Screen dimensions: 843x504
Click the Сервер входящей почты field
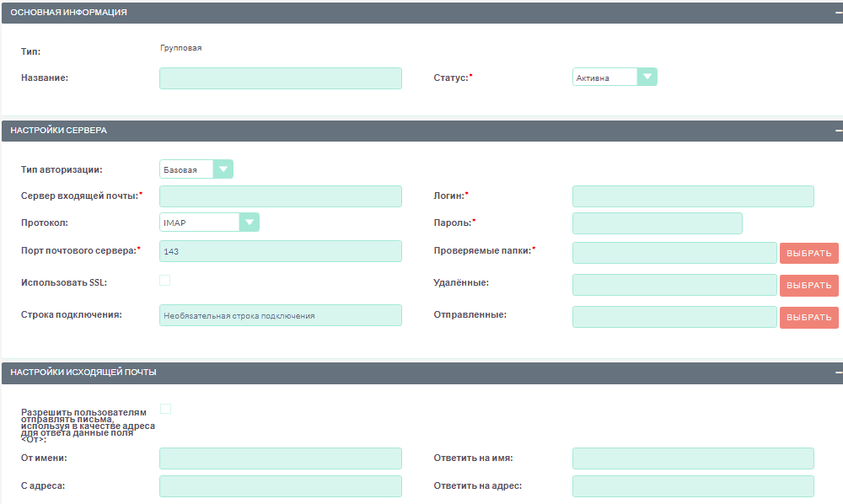[x=280, y=196]
